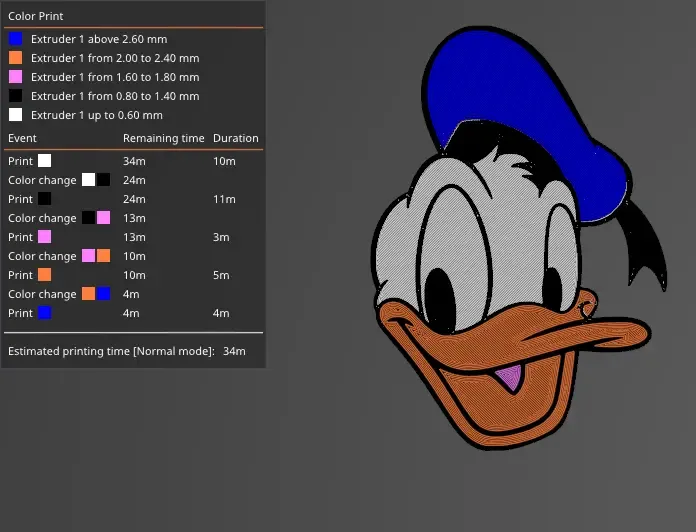Select 'Extruder 1 from 1.60 to 1.80 mm' text
The height and width of the screenshot is (532, 696).
115,77
